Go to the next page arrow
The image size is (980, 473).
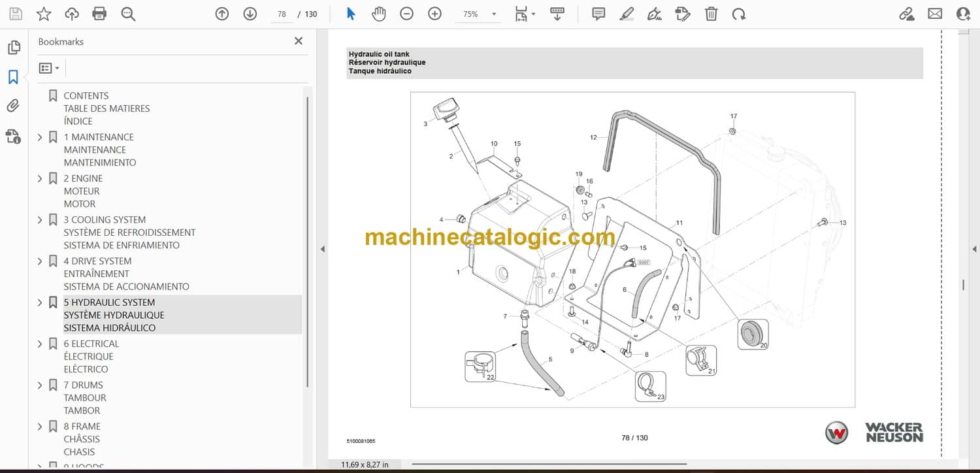pyautogui.click(x=250, y=14)
